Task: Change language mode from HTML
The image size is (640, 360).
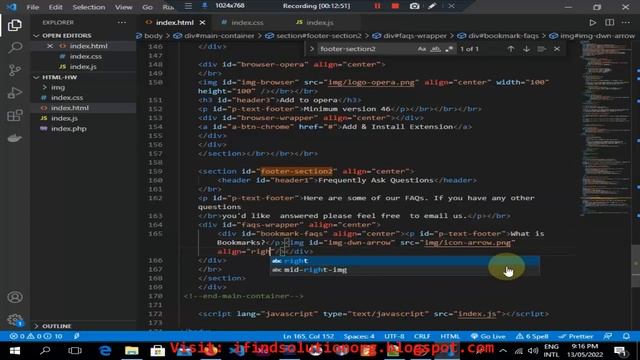Action: pos(450,336)
